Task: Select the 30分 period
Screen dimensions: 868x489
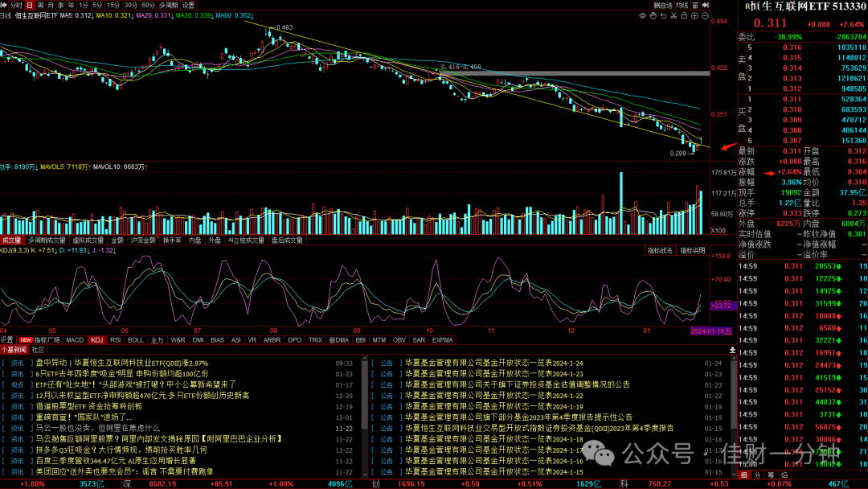Action: click(131, 5)
